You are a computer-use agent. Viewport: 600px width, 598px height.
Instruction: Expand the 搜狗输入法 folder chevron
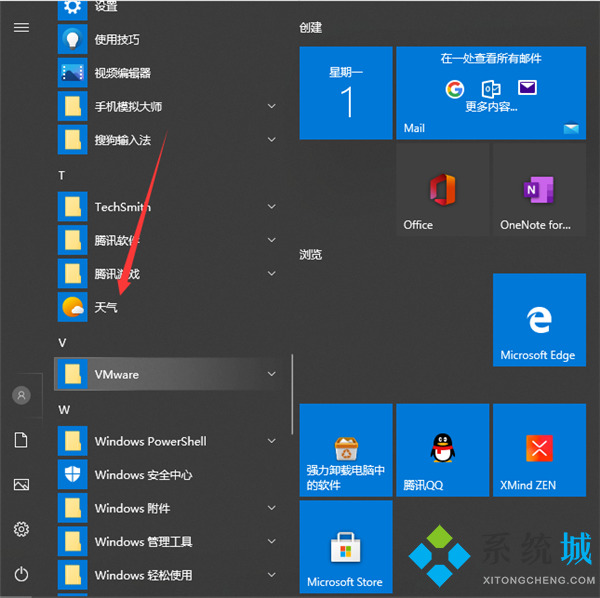pyautogui.click(x=272, y=140)
